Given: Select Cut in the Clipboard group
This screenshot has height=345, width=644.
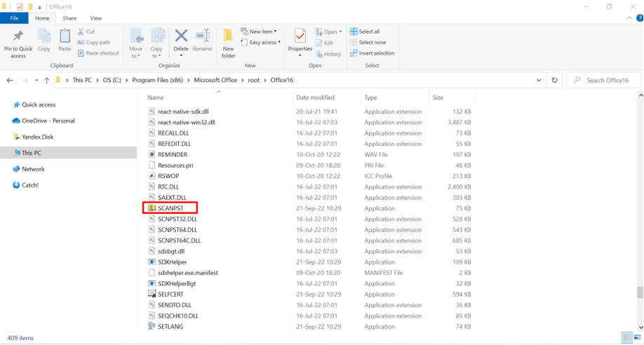Looking at the screenshot, I should (86, 32).
